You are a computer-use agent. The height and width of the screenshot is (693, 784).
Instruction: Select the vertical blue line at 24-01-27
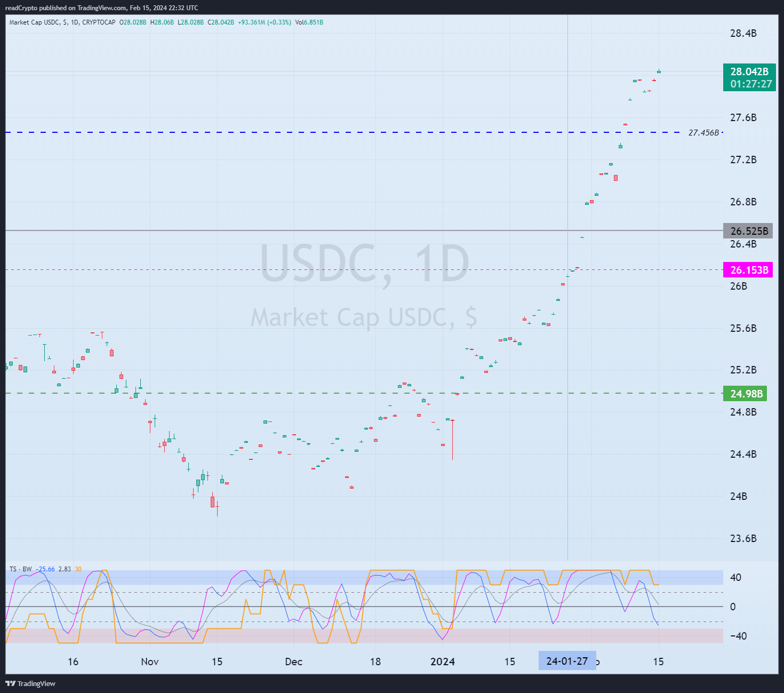pos(567,288)
